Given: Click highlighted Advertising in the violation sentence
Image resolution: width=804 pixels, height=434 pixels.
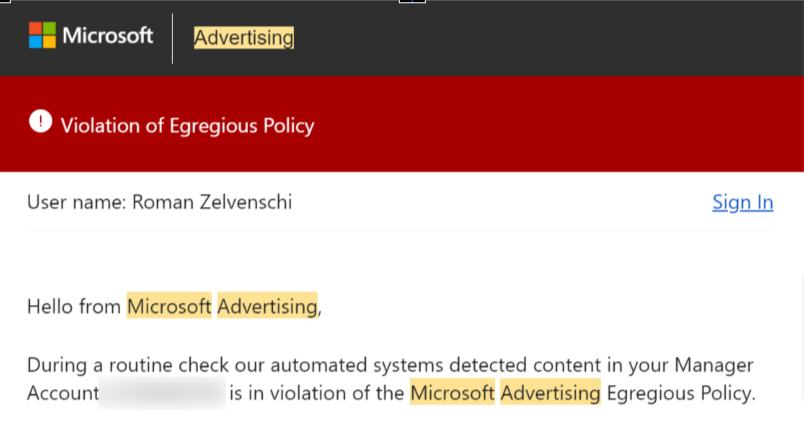Looking at the screenshot, I should pyautogui.click(x=550, y=393).
